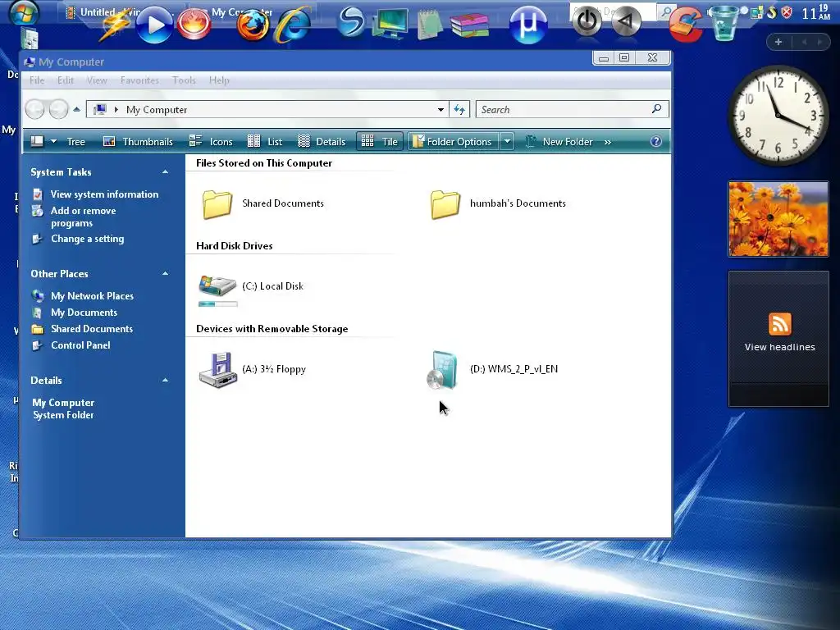840x630 pixels.
Task: Expand the address bar dropdown
Action: tap(441, 109)
